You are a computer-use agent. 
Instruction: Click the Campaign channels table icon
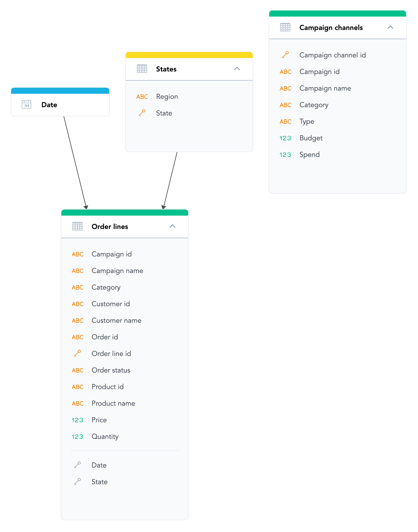point(285,27)
